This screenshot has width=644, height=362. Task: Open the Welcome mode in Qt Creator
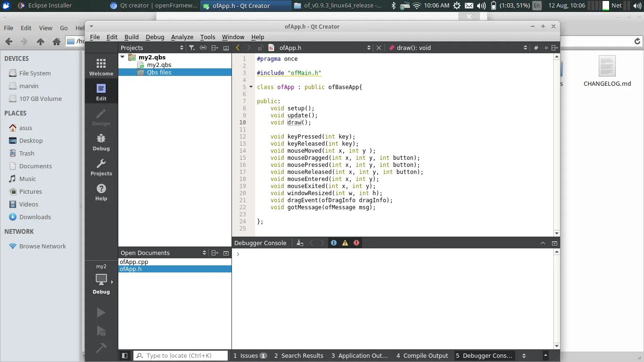pos(101,67)
